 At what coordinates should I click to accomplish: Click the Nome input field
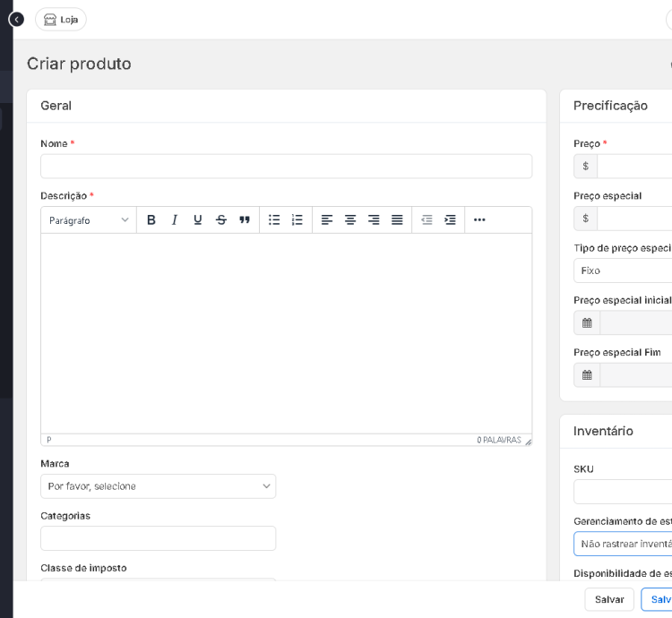pos(286,167)
